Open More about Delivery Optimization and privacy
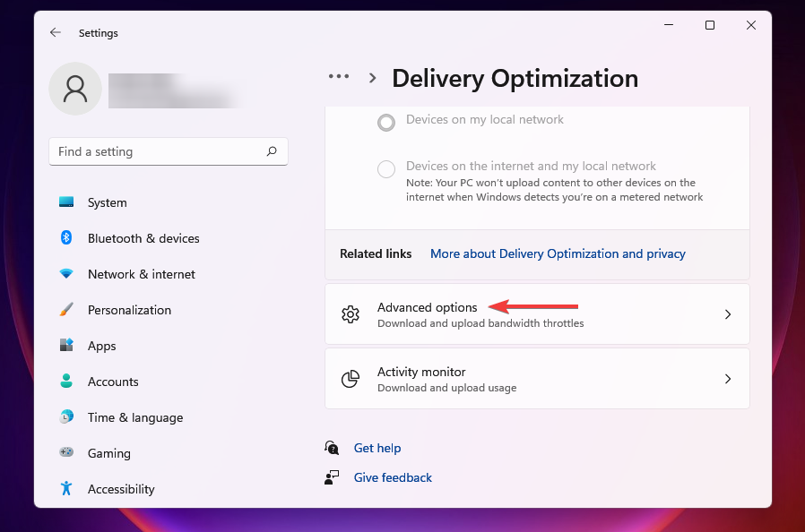805x532 pixels. point(558,253)
